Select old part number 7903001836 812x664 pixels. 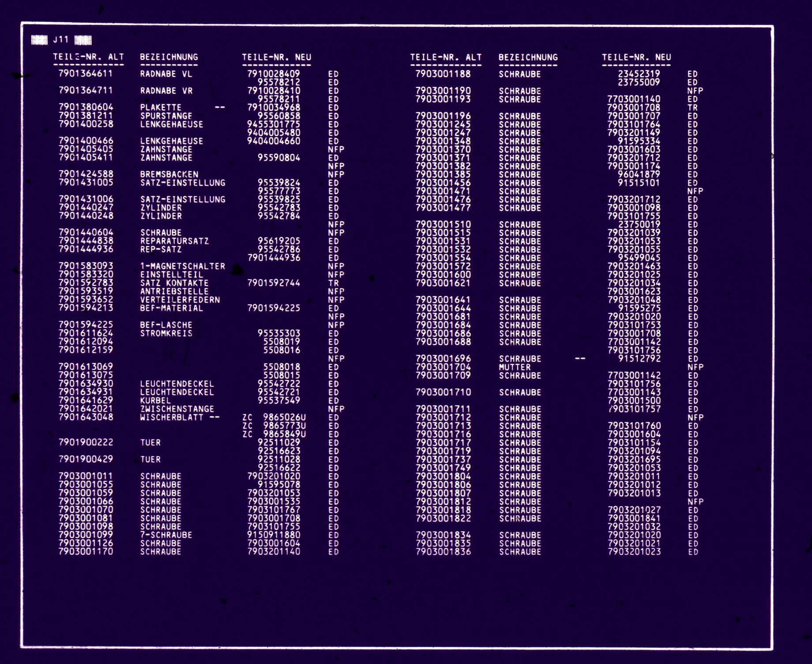(x=443, y=552)
